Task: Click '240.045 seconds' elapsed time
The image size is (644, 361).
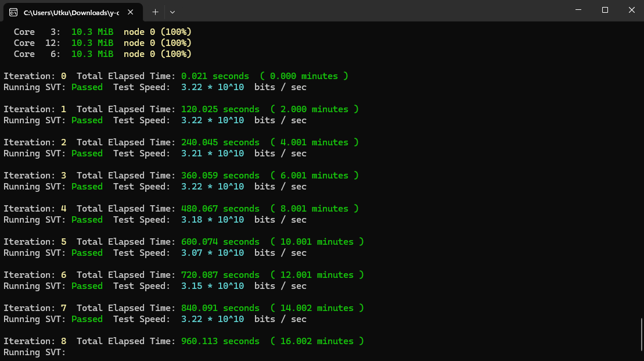Action: point(220,142)
